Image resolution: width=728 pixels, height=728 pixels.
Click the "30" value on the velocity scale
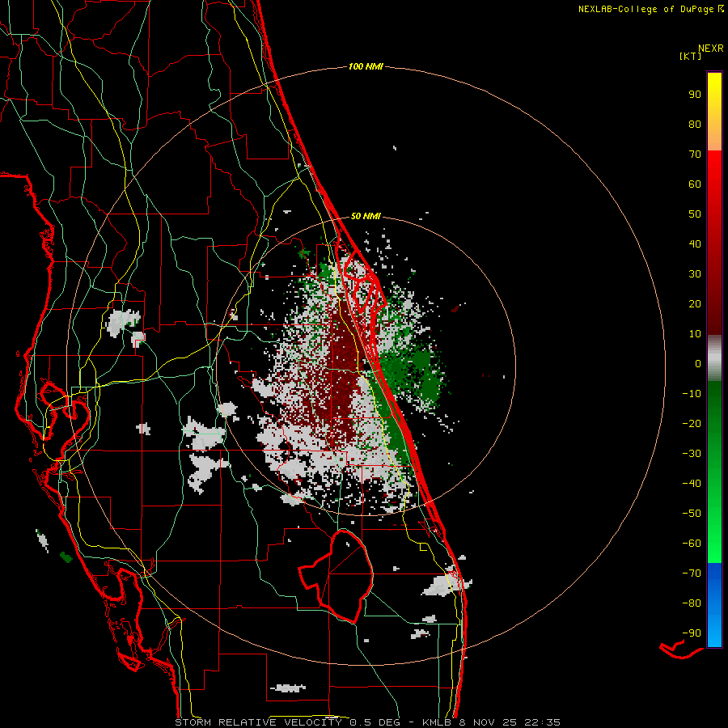695,274
